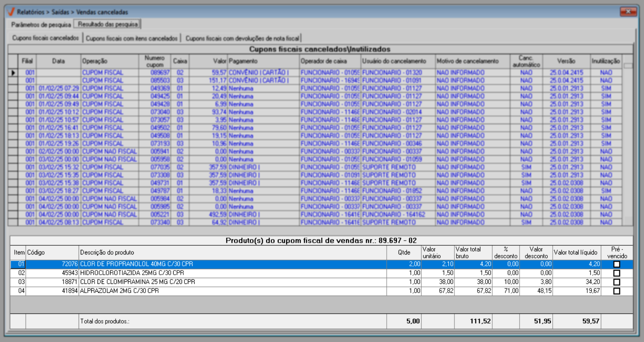Close the Vendas canceladas window
The height and width of the screenshot is (342, 644).
pos(628,11)
